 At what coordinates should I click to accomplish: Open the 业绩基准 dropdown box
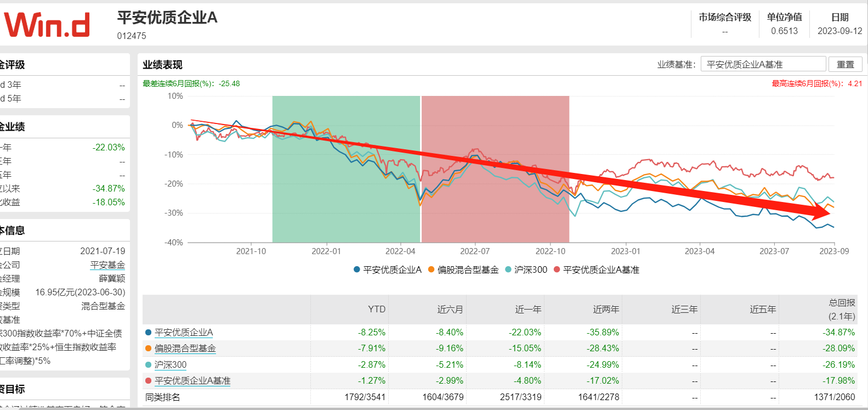[x=763, y=64]
